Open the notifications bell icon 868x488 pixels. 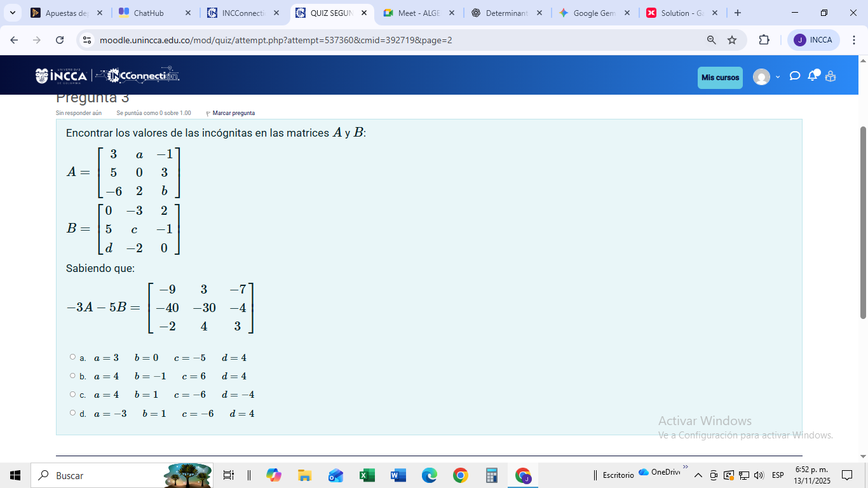[812, 76]
